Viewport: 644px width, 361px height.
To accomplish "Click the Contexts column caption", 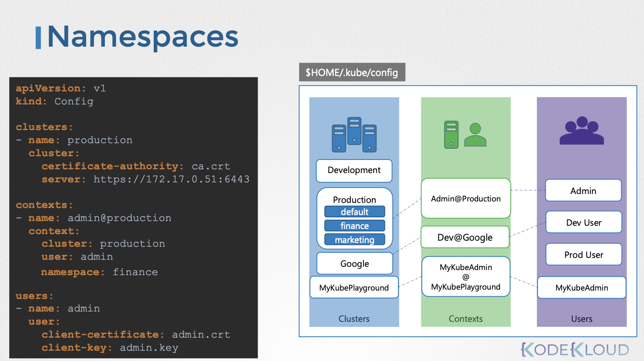I will tap(466, 319).
